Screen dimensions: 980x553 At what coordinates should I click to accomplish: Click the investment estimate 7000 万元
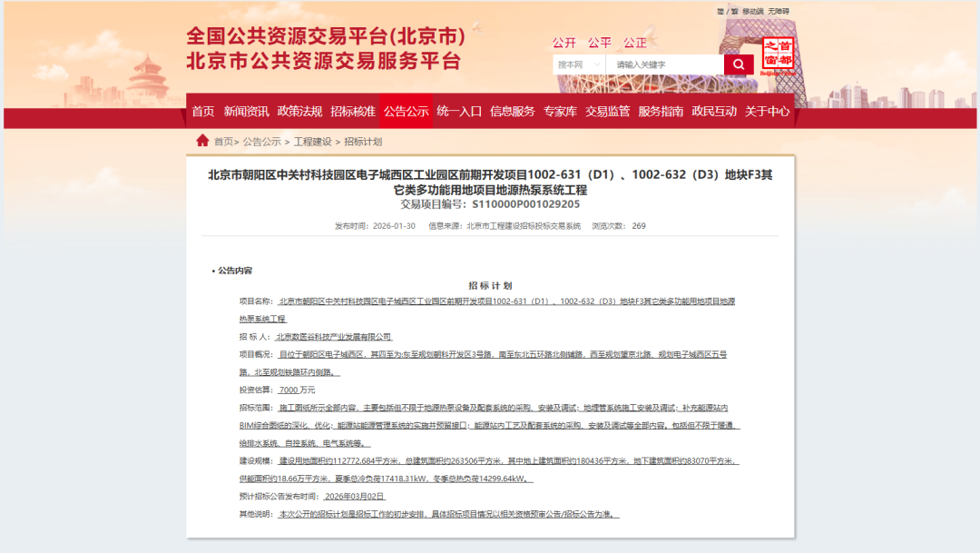(297, 390)
